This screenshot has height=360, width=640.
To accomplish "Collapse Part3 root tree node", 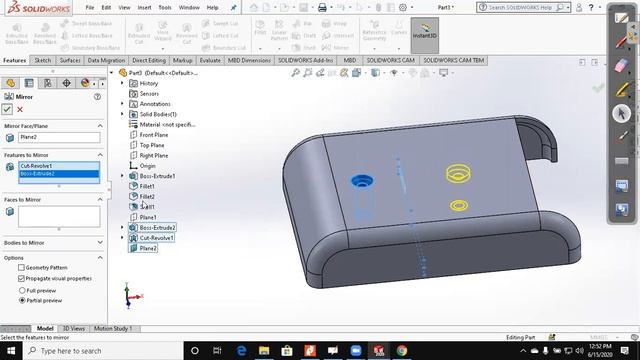I will coord(112,73).
